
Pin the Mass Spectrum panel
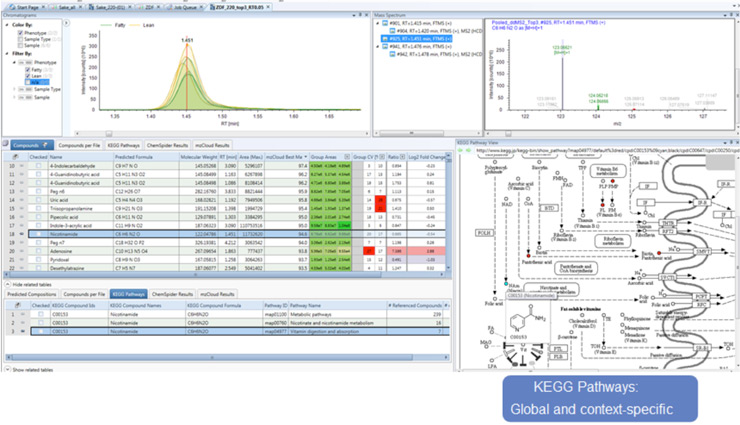(731, 15)
